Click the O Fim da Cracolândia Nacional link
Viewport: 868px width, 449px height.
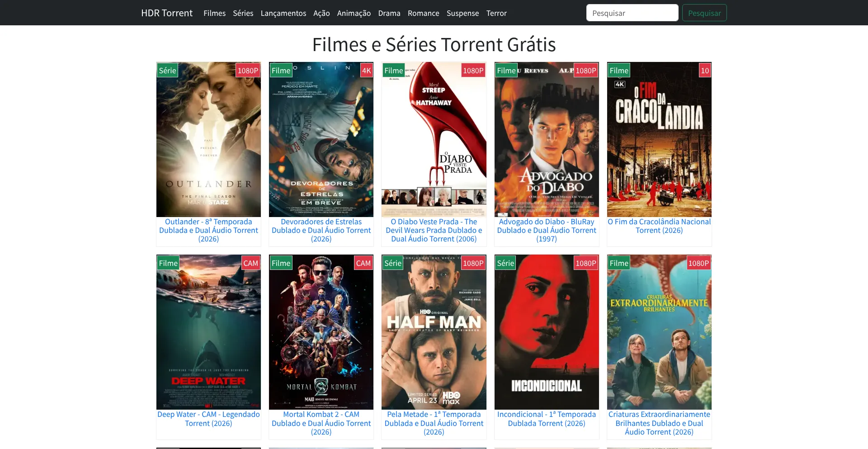(659, 226)
